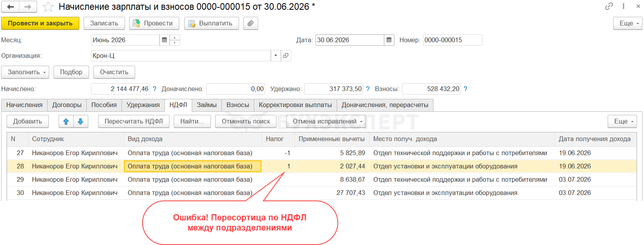The image size is (644, 245).
Task: Open Доначисления, перерасчеты tab
Action: 385,105
